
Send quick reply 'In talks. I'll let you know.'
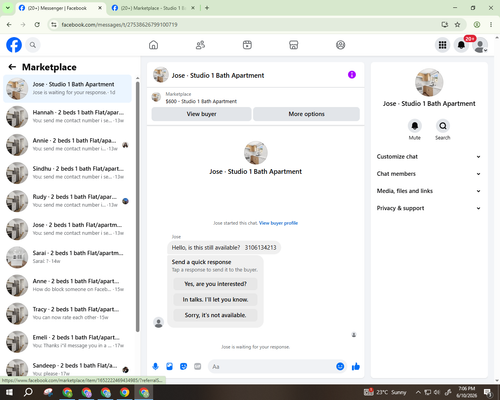click(215, 300)
